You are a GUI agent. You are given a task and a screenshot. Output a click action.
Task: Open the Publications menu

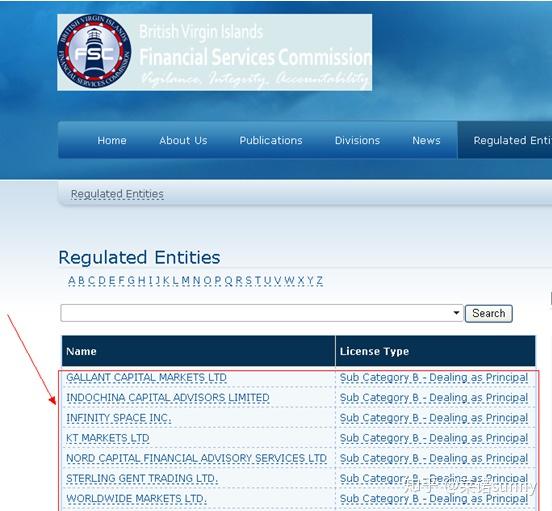tap(271, 140)
